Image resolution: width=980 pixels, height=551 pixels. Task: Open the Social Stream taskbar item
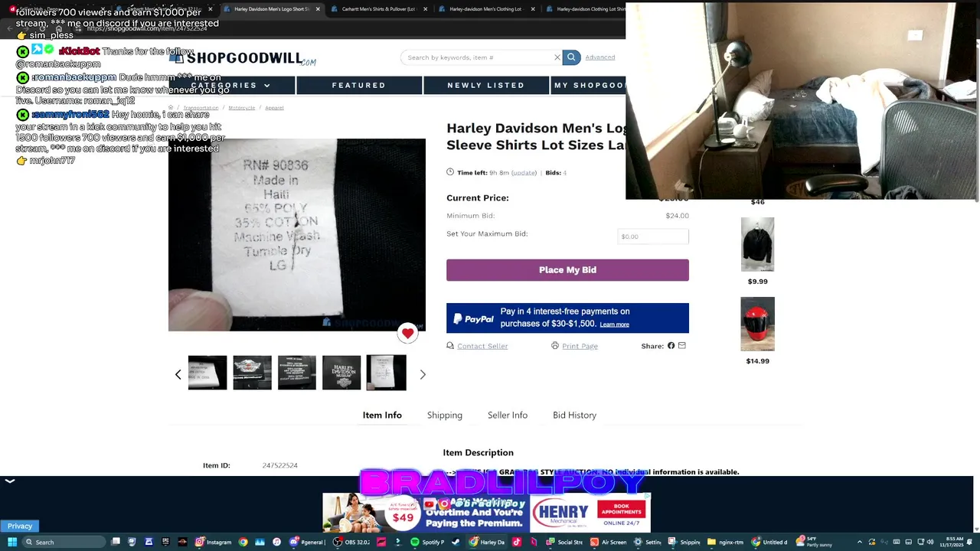[564, 542]
